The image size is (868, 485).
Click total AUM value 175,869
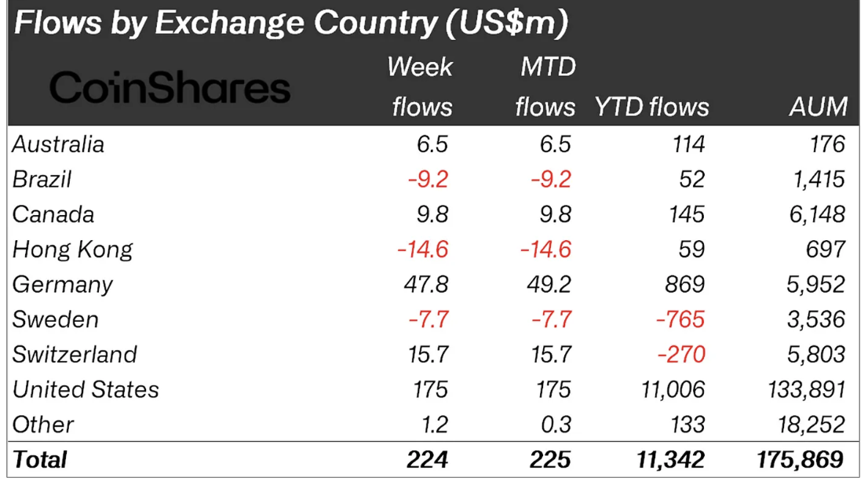tap(801, 460)
